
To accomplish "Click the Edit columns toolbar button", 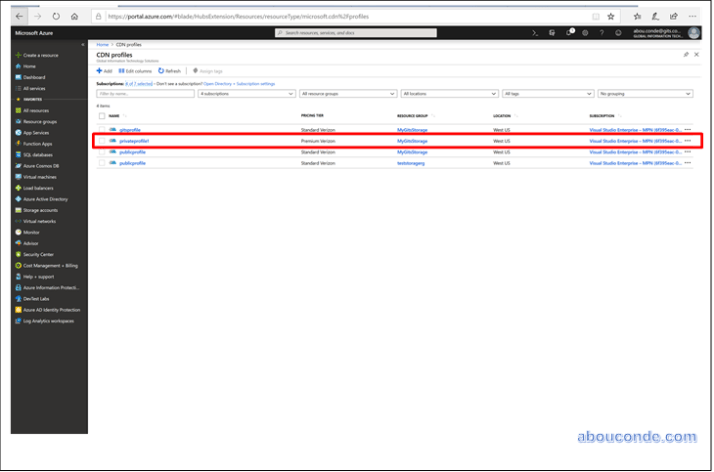I will (x=135, y=71).
